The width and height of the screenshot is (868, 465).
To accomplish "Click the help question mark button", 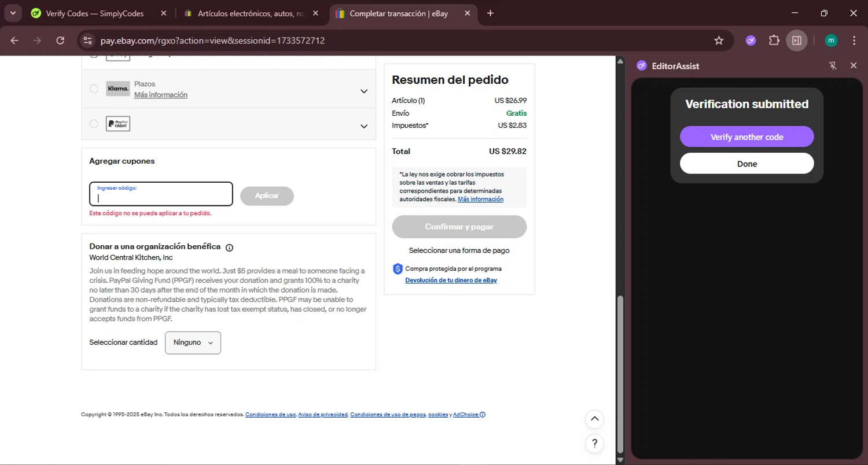I will [594, 444].
